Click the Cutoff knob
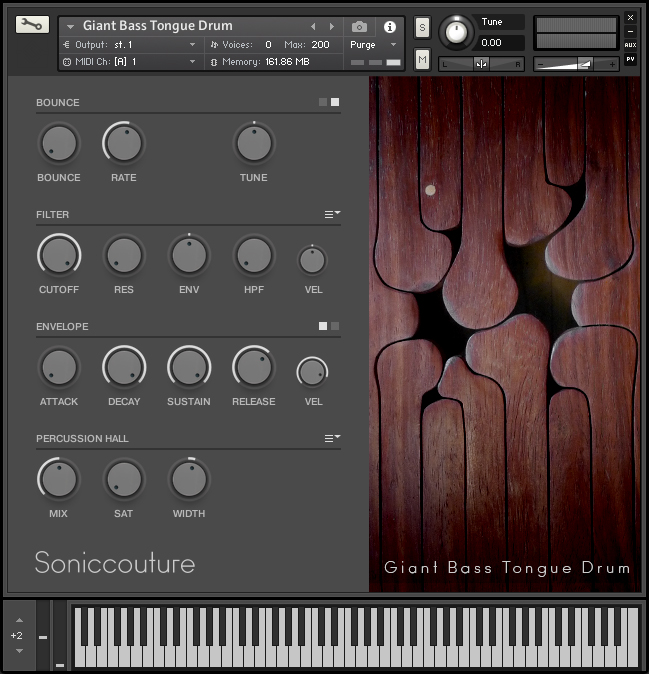Viewport: 649px width, 674px height. pyautogui.click(x=59, y=255)
